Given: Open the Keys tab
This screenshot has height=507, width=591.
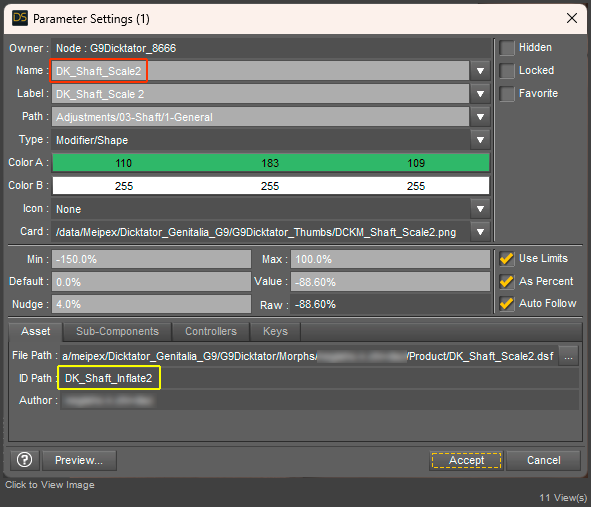Looking at the screenshot, I should click(275, 331).
